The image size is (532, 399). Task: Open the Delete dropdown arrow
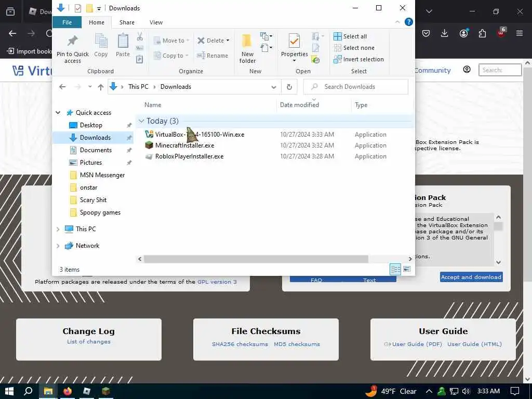click(228, 41)
